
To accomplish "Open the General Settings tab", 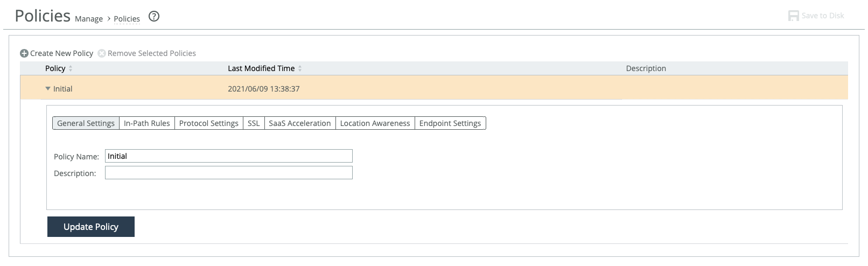I will coord(86,123).
